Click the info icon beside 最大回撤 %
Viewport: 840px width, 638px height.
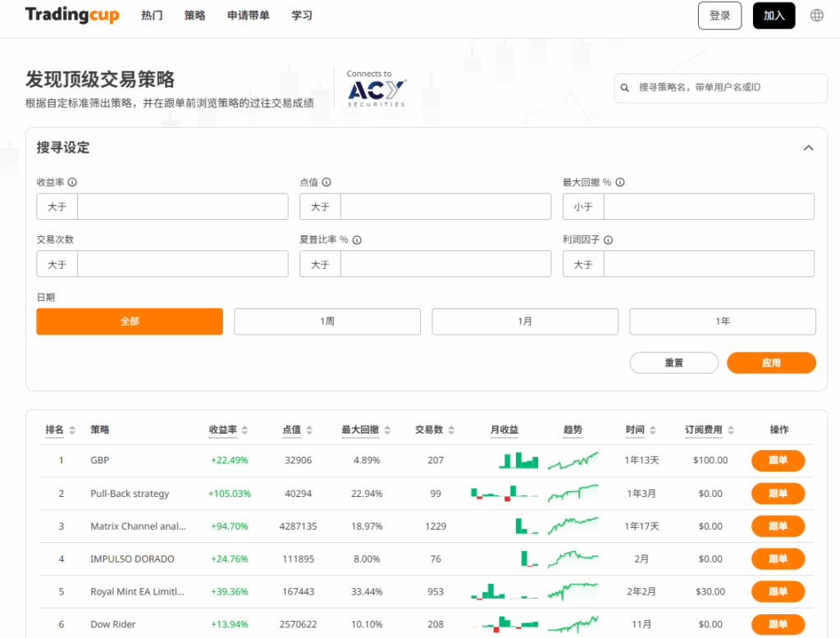(620, 183)
